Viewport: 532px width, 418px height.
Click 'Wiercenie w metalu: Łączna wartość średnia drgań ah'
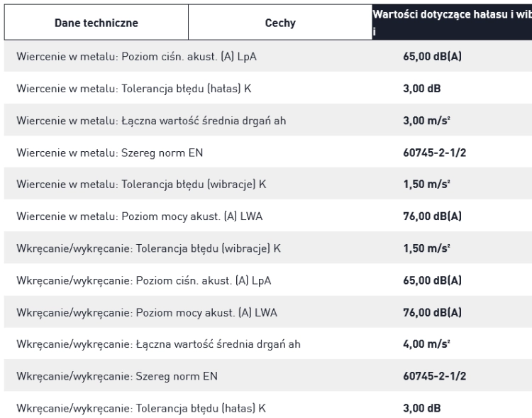point(151,121)
